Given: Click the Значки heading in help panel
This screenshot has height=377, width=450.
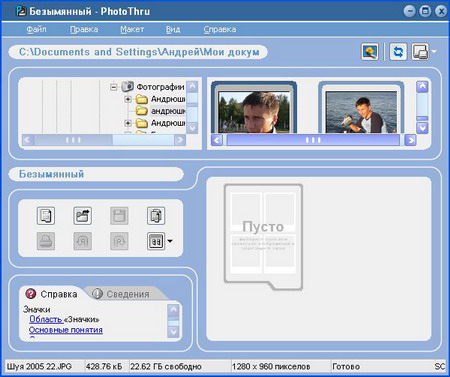Looking at the screenshot, I should click(x=37, y=309).
